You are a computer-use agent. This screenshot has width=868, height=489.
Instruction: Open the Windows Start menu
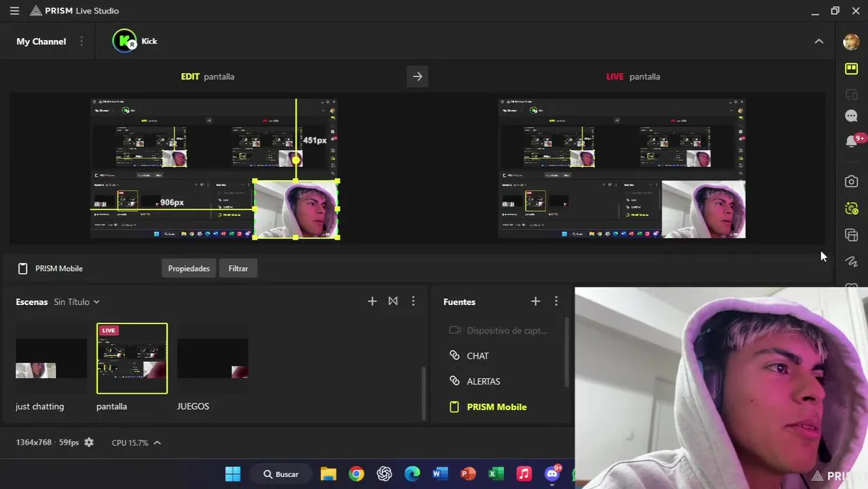(x=232, y=474)
